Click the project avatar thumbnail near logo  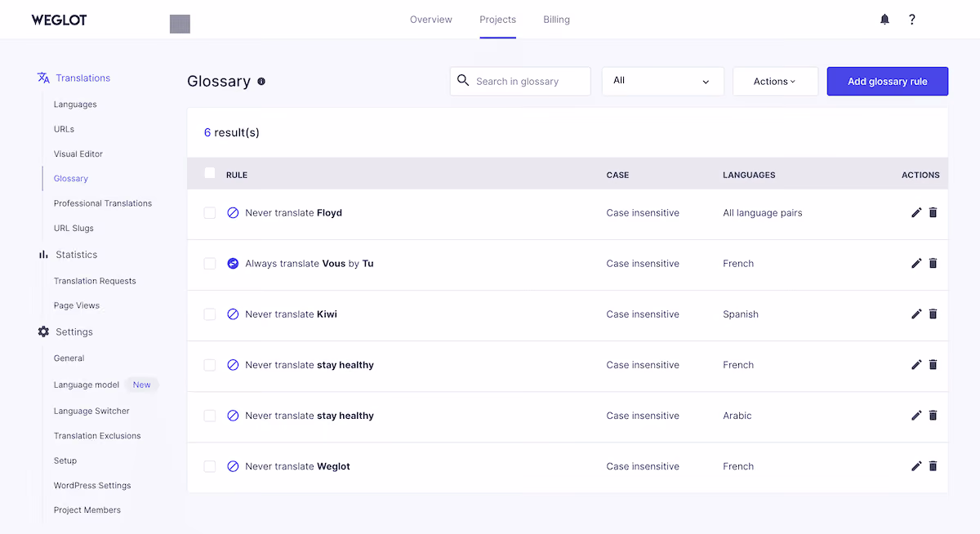pos(180,24)
